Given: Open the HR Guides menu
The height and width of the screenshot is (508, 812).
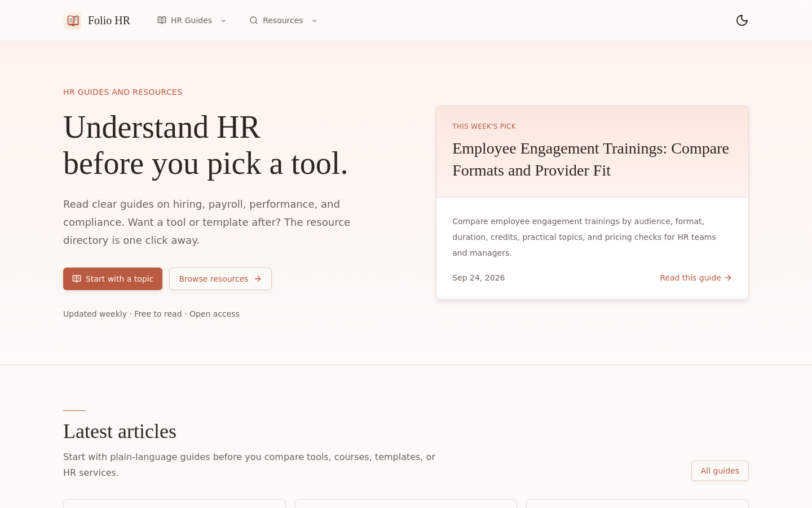Looking at the screenshot, I should click(x=192, y=20).
